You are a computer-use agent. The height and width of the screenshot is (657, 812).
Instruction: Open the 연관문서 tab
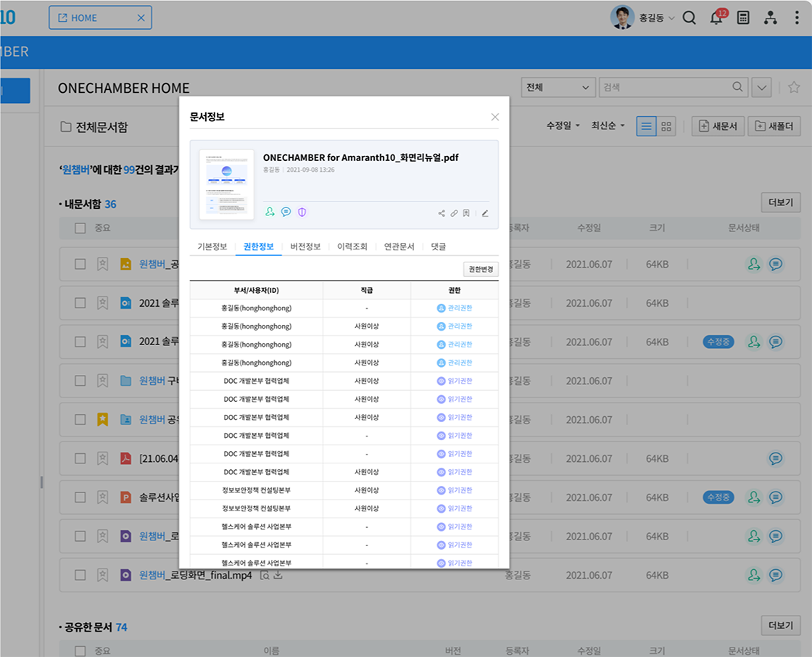click(399, 247)
